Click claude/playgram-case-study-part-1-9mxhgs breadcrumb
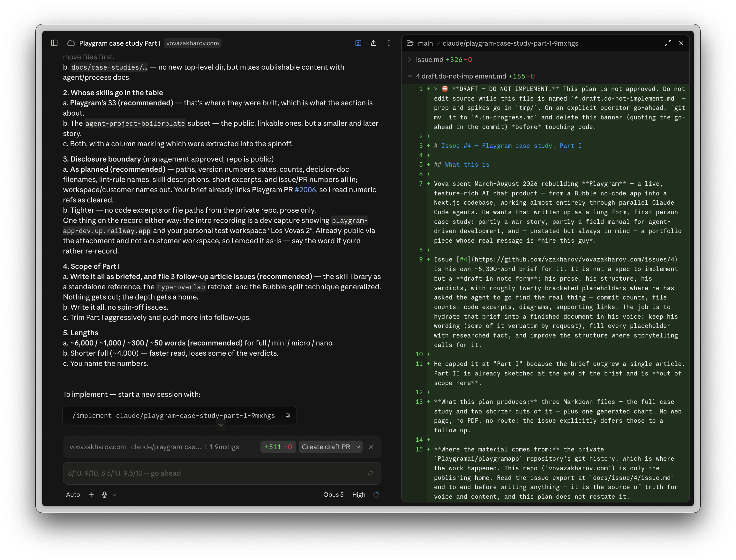Screen dimensions: 736x560 pos(510,43)
